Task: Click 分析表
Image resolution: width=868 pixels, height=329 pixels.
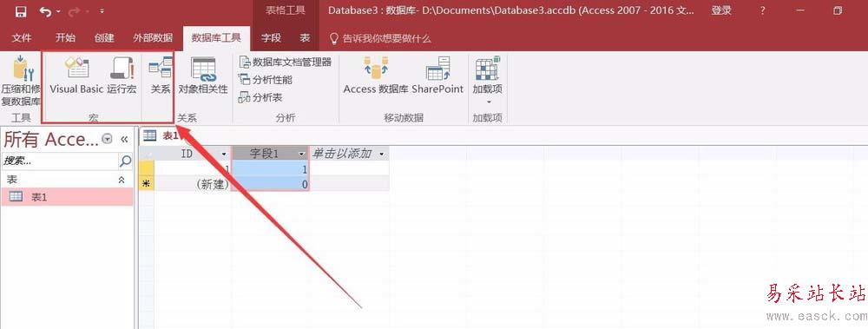Action: point(260,97)
